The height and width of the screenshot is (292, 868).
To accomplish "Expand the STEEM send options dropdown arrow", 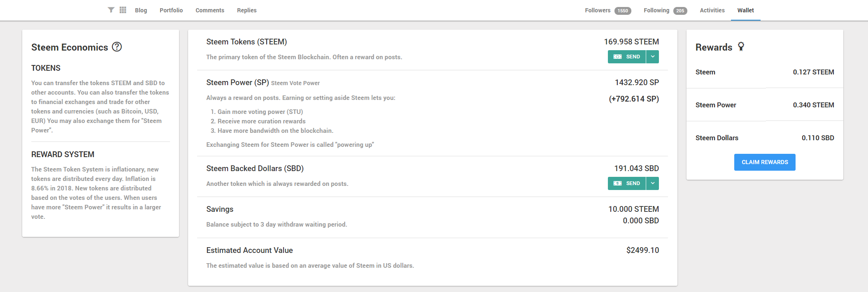I will [x=652, y=57].
